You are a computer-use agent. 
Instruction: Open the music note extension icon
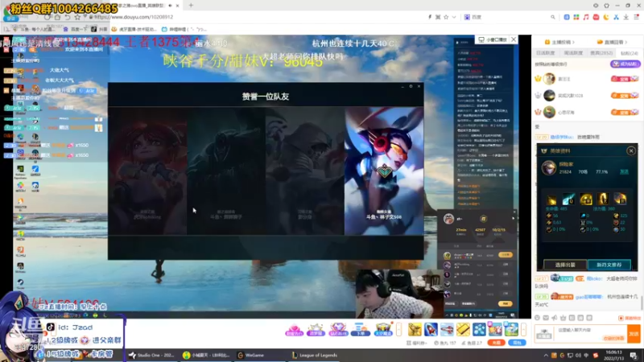(586, 17)
